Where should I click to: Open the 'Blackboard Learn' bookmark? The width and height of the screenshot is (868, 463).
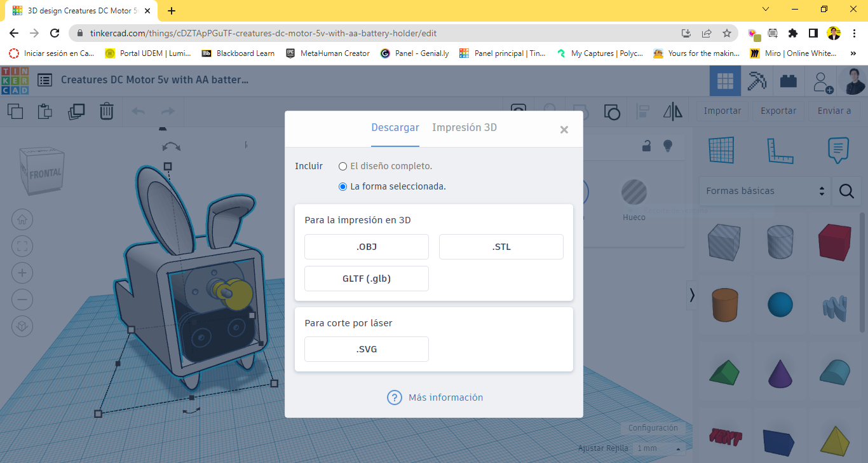click(238, 53)
